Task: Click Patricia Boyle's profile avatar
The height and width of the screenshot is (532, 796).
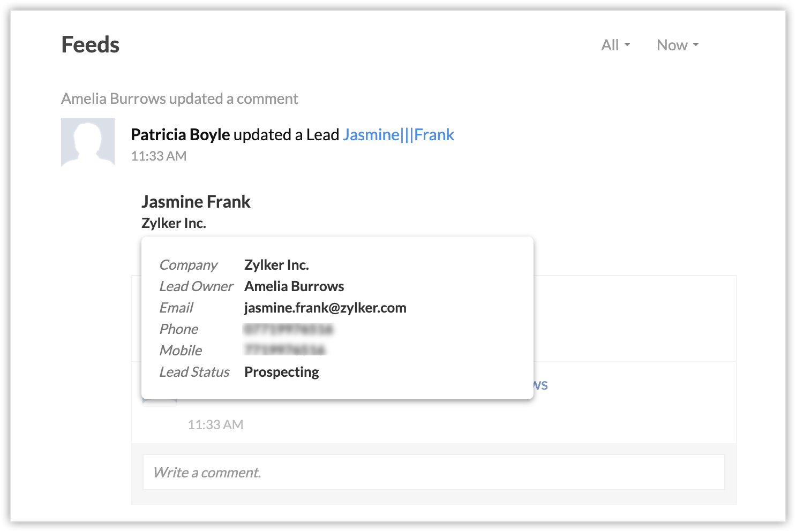Action: point(88,142)
